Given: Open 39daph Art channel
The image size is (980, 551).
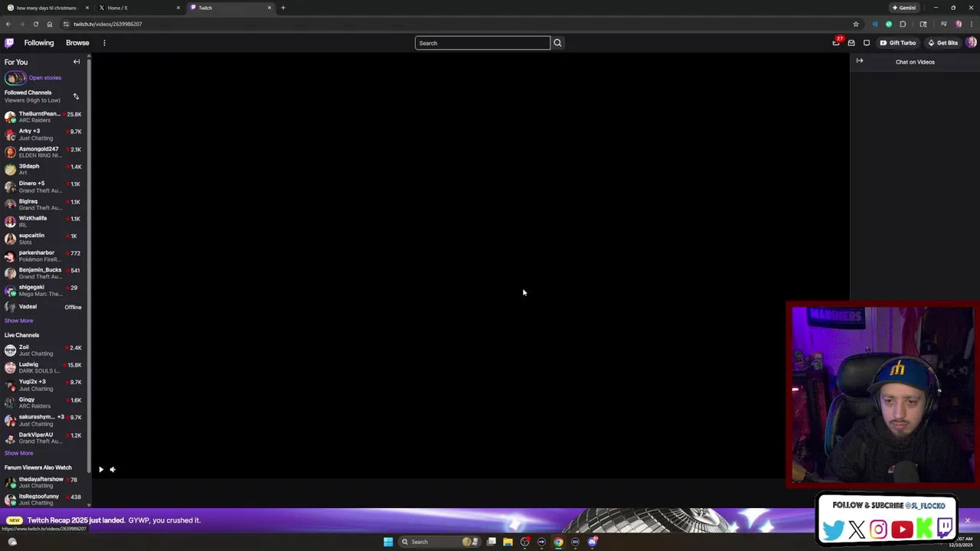Looking at the screenshot, I should [44, 169].
